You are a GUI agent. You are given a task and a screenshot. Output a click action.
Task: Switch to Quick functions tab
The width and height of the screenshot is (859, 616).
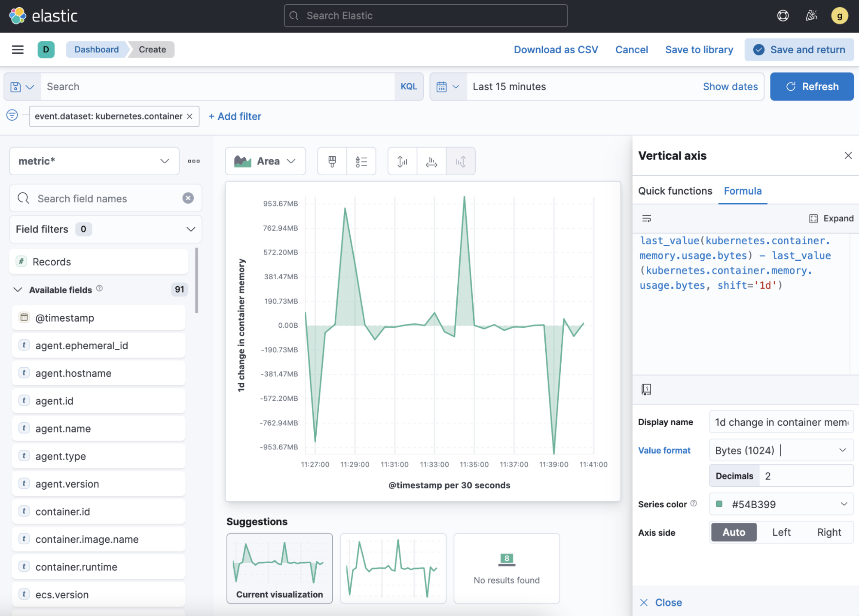coord(675,191)
